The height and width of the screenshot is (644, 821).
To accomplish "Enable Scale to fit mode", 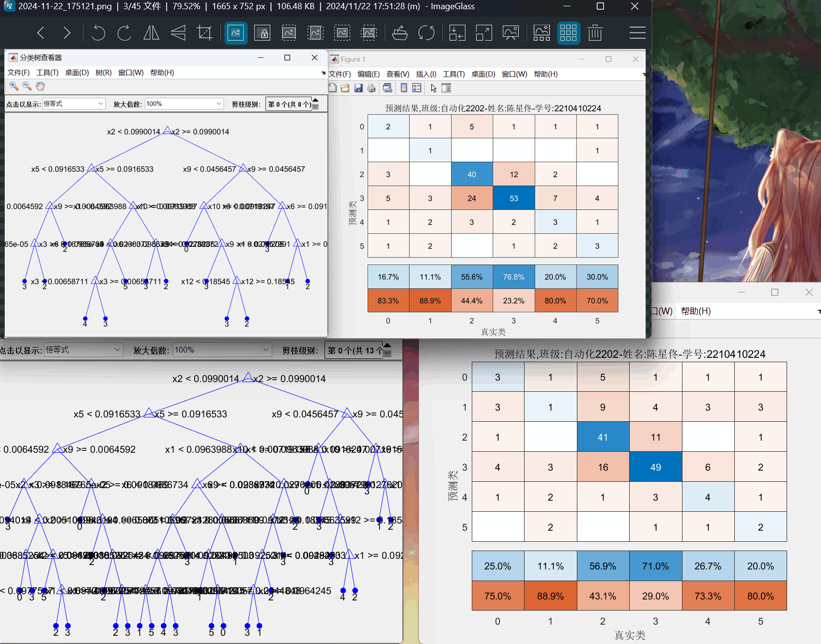I will 342,33.
